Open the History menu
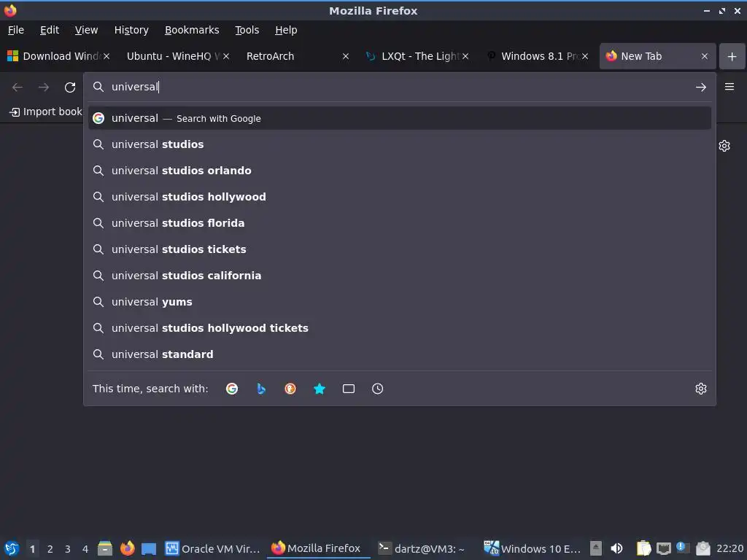 (x=131, y=30)
